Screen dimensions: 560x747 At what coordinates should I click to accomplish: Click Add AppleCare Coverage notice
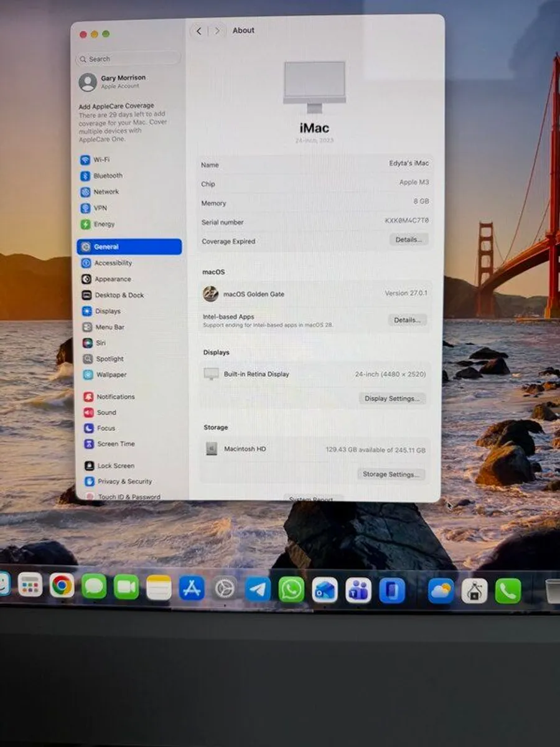(x=124, y=123)
